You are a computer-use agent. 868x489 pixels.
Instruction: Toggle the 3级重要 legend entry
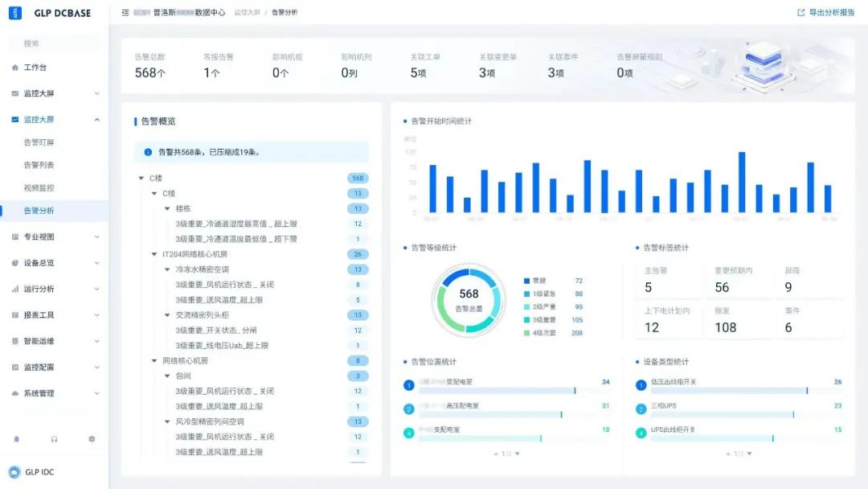pyautogui.click(x=553, y=320)
